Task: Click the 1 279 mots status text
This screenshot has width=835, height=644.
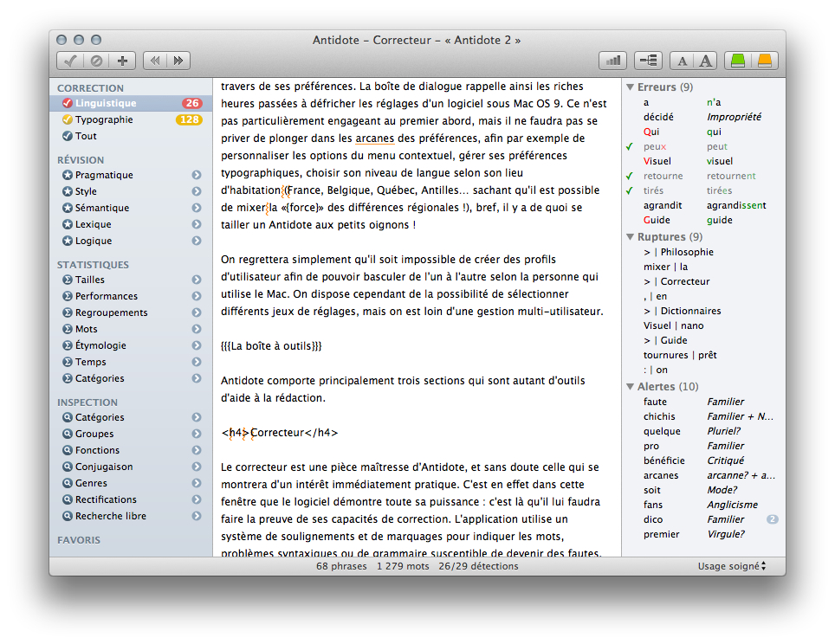Action: [403, 566]
